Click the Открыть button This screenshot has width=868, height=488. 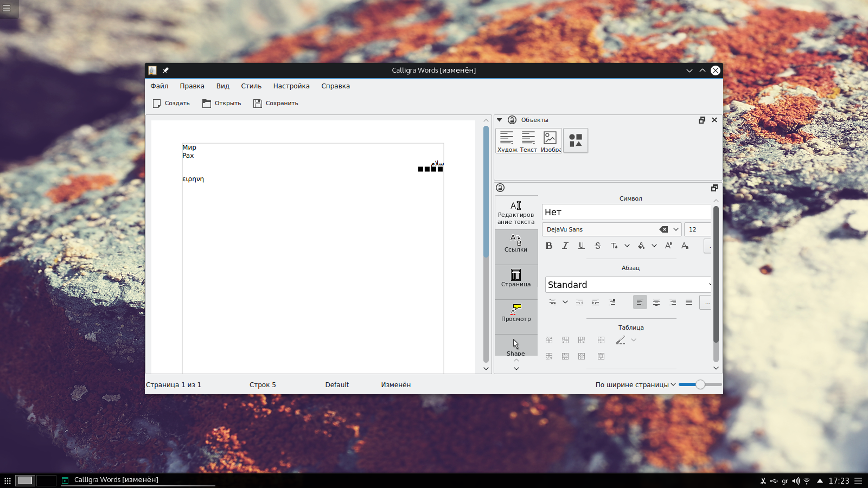pyautogui.click(x=222, y=103)
